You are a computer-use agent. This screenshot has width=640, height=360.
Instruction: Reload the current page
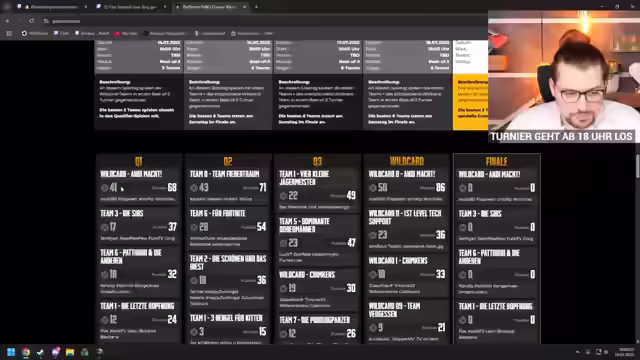[x=31, y=21]
